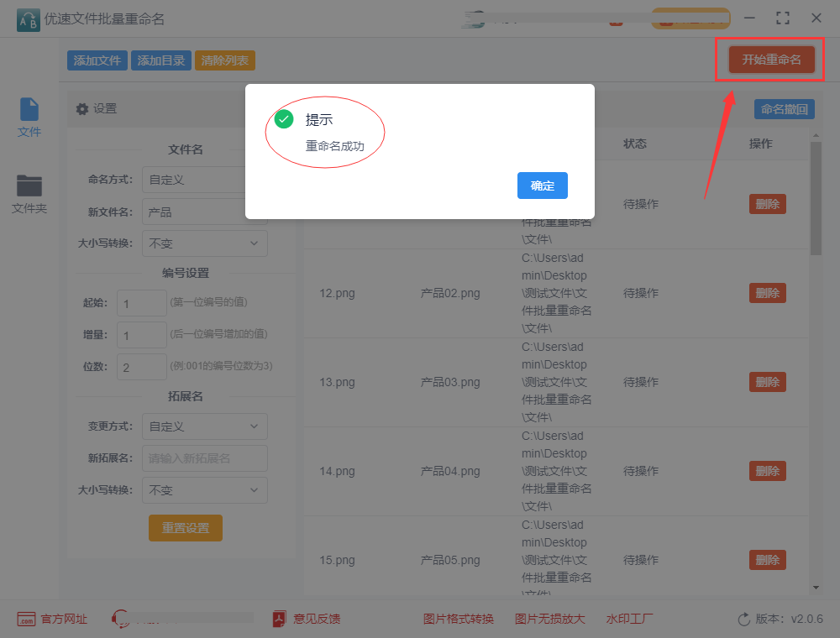Close the application window
840x638 pixels.
(816, 18)
